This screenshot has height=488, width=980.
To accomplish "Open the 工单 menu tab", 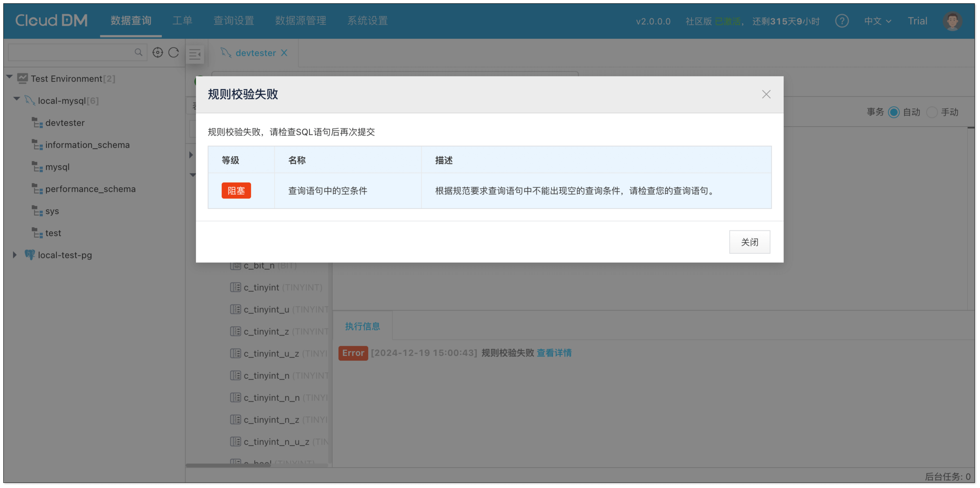I will (x=182, y=21).
